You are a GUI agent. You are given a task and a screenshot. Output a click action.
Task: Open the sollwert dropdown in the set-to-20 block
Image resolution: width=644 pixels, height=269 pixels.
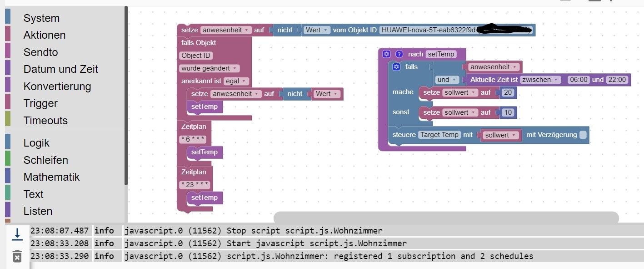point(461,92)
